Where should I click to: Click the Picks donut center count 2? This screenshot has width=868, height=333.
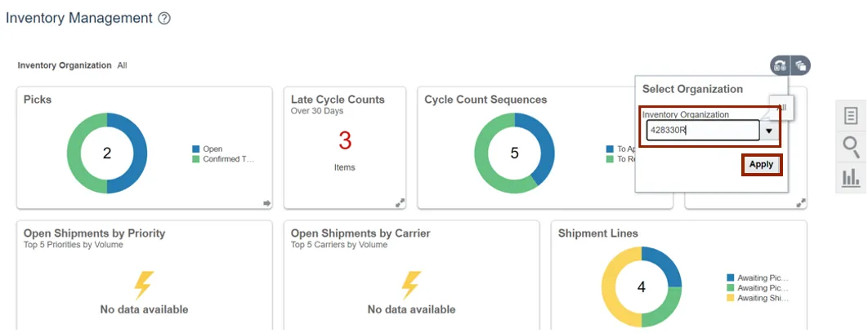(106, 153)
